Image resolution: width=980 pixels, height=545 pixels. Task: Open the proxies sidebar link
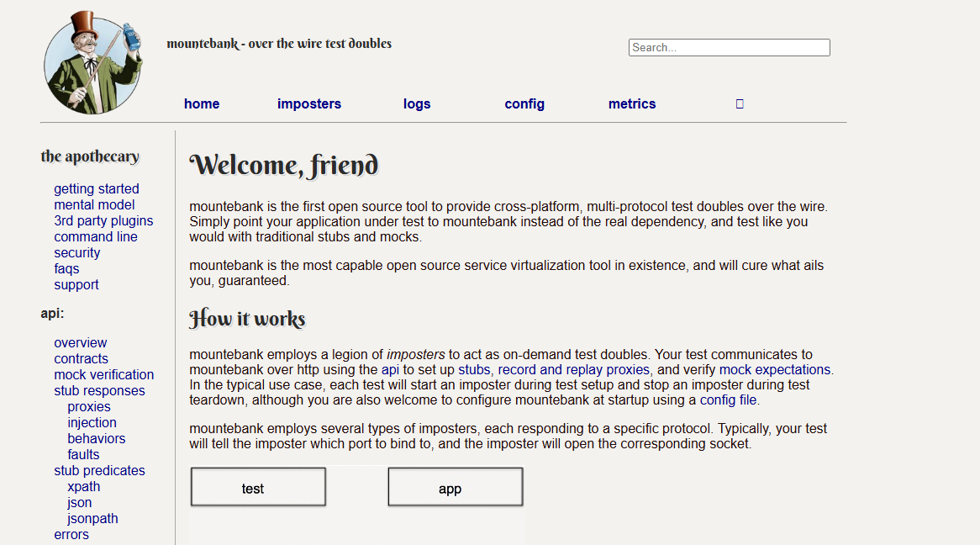(89, 407)
